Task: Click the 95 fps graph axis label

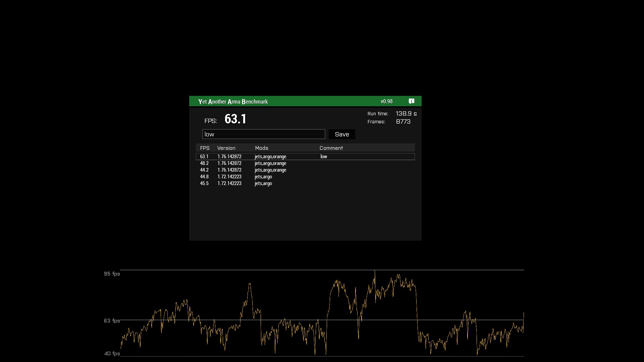Action: click(x=112, y=274)
